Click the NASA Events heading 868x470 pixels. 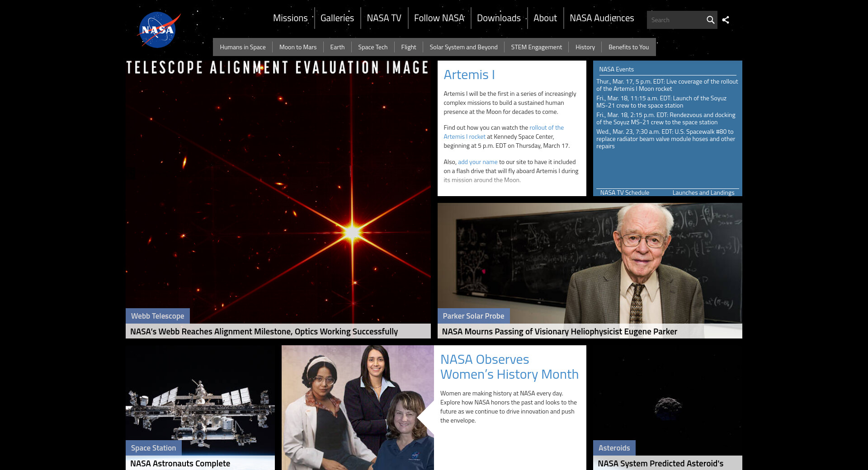(x=617, y=69)
